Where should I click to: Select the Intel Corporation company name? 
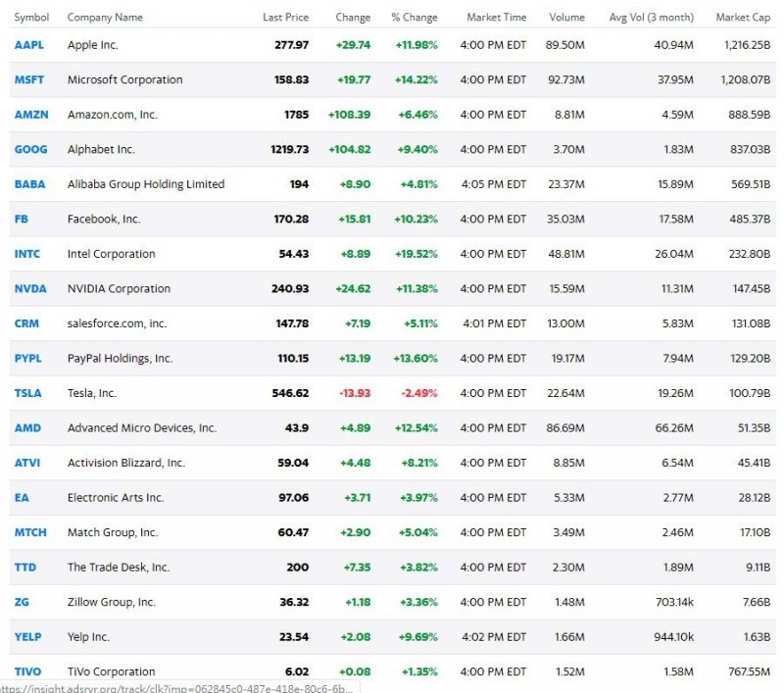tap(112, 254)
